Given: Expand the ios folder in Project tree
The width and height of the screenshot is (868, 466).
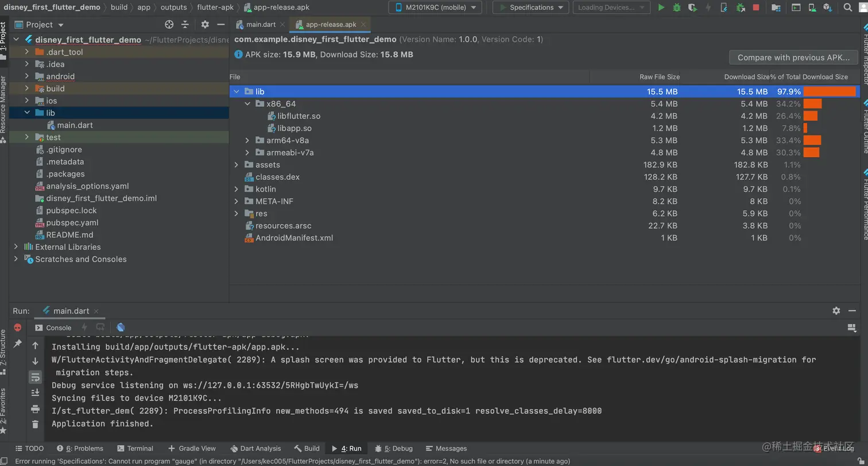Looking at the screenshot, I should (27, 101).
